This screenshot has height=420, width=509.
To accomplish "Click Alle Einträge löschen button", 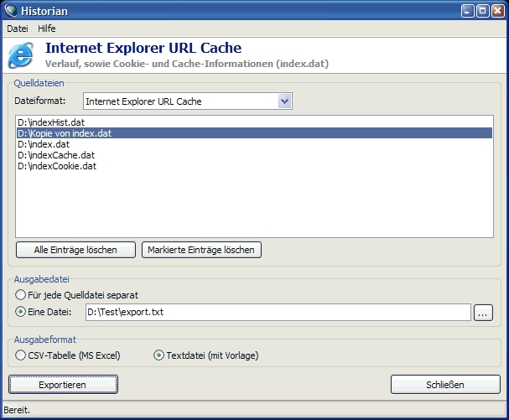I will pyautogui.click(x=77, y=250).
